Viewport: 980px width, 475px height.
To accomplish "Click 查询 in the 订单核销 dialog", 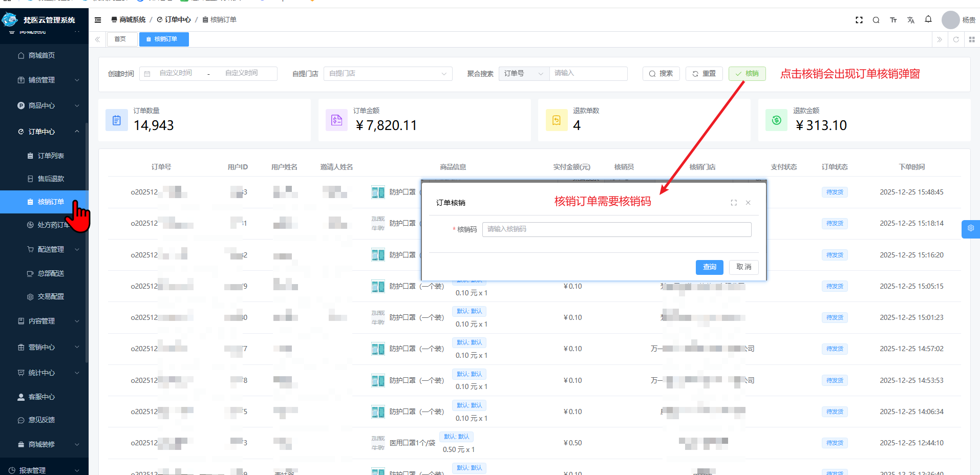I will point(709,267).
